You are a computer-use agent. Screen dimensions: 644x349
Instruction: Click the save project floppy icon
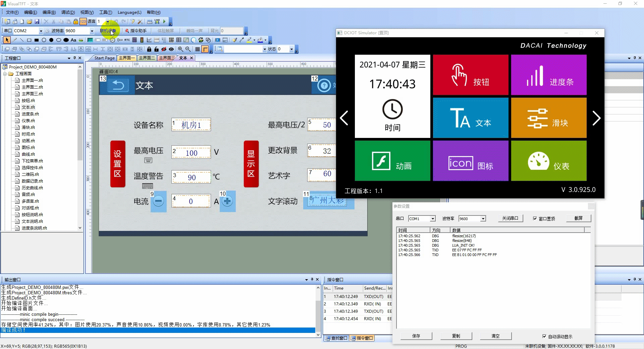click(x=37, y=21)
